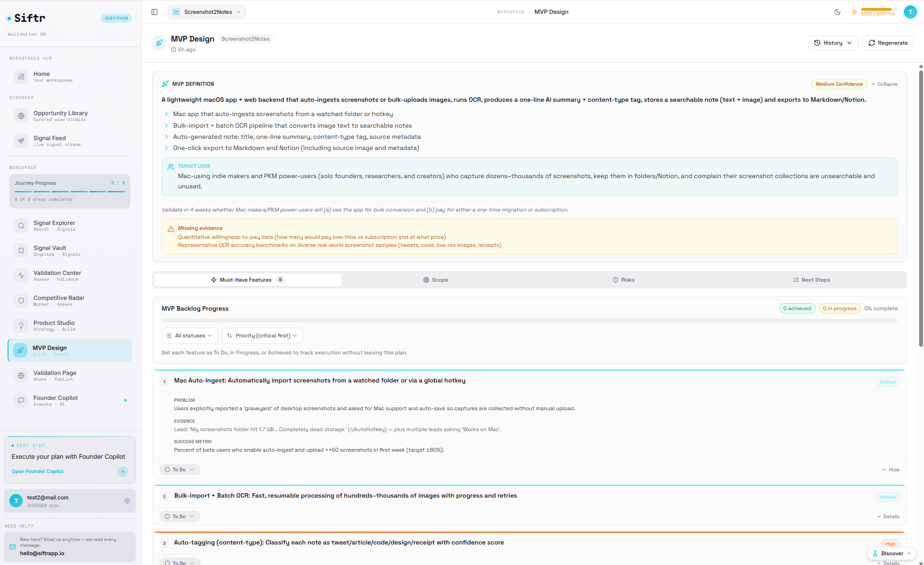Open Signal Explorer search icon
The height and width of the screenshot is (565, 924).
coord(21,226)
